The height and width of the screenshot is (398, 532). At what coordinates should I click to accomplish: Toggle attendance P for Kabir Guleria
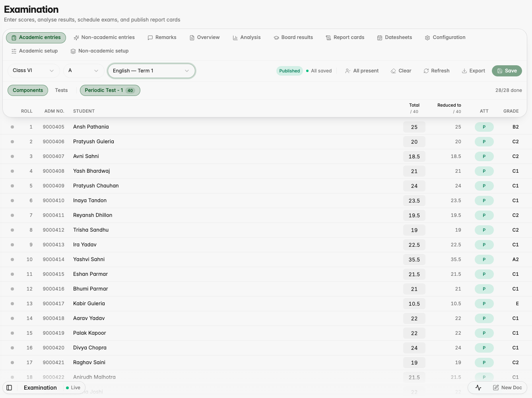484,304
